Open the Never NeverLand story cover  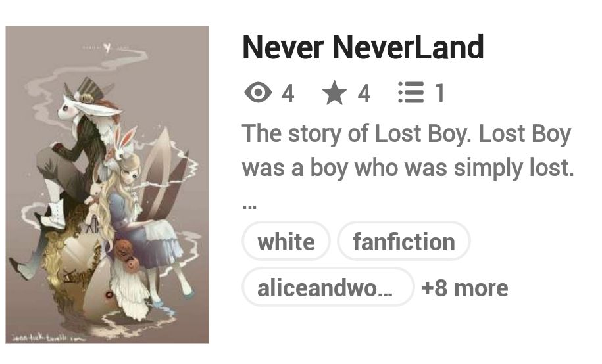[107, 185]
